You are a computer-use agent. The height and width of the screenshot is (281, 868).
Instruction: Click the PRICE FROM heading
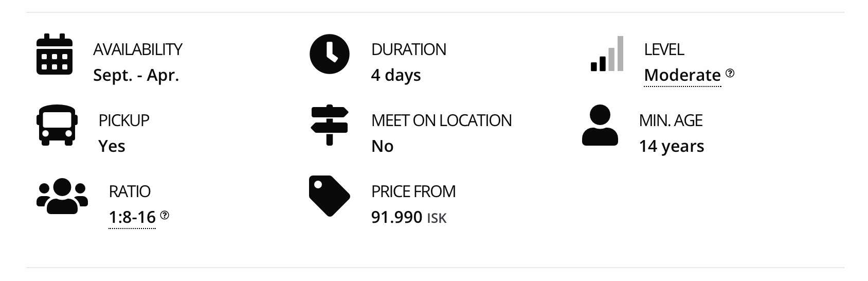tap(413, 191)
